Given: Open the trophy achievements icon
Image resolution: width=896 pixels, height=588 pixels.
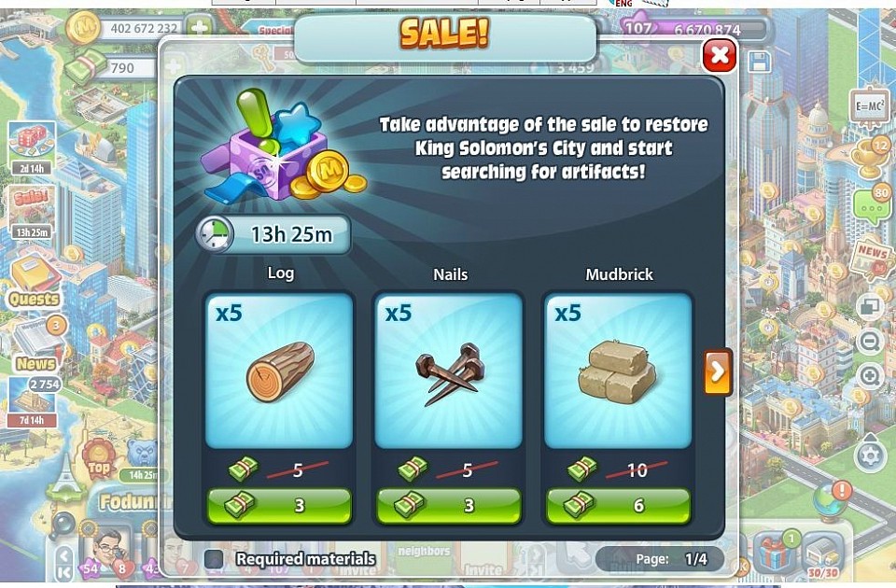Looking at the screenshot, I should [x=869, y=152].
